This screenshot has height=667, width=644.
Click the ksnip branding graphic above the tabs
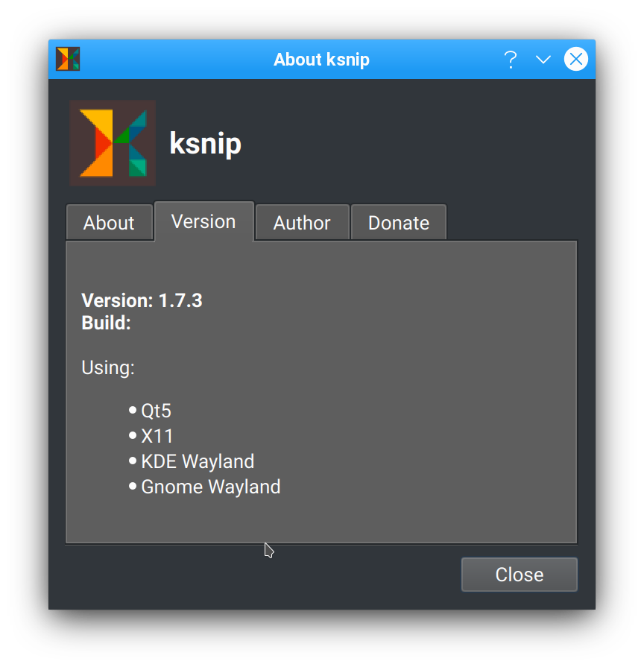click(x=112, y=142)
